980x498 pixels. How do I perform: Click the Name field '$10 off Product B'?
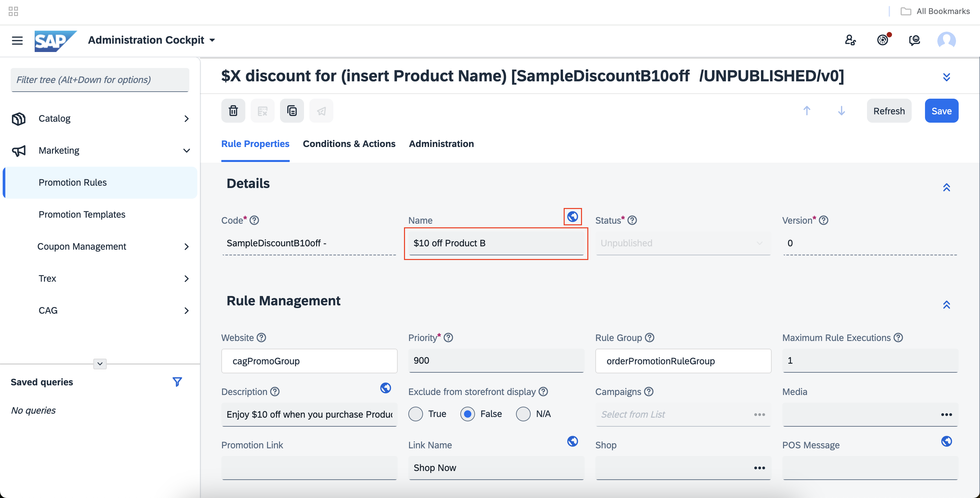(x=496, y=243)
